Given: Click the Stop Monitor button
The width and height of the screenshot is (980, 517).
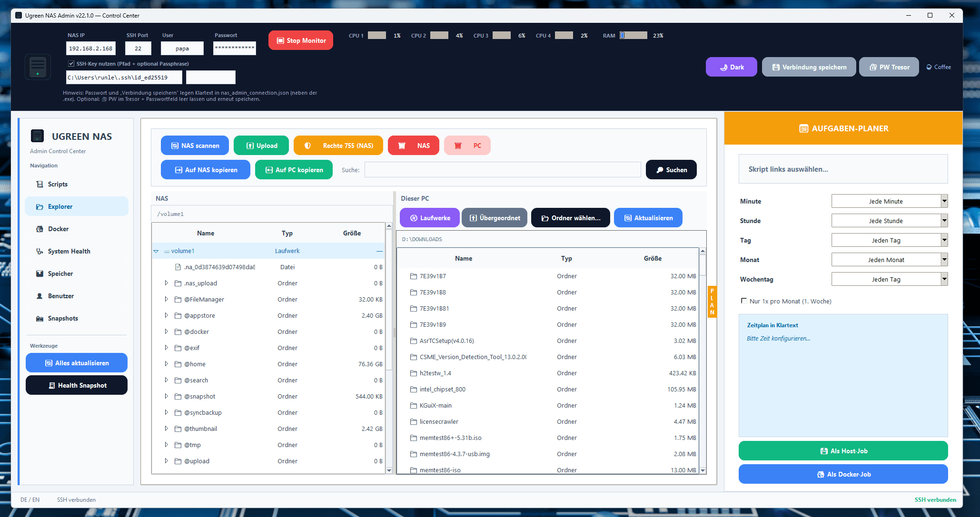Looking at the screenshot, I should click(x=301, y=40).
